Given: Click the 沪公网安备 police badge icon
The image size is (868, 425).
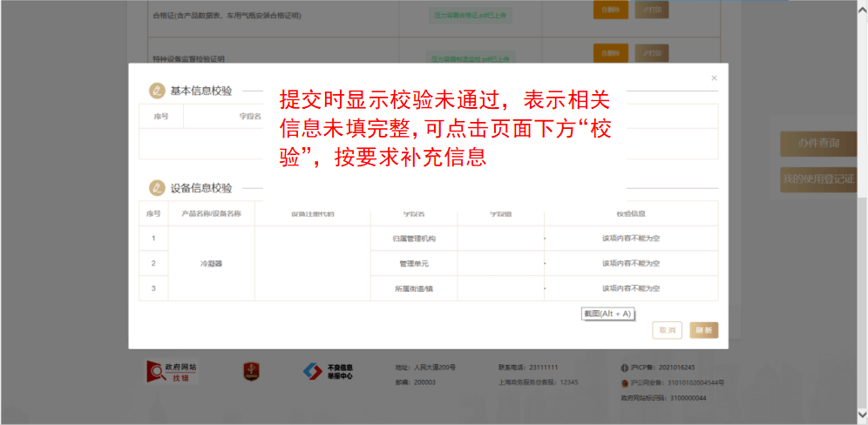Looking at the screenshot, I should [x=624, y=382].
